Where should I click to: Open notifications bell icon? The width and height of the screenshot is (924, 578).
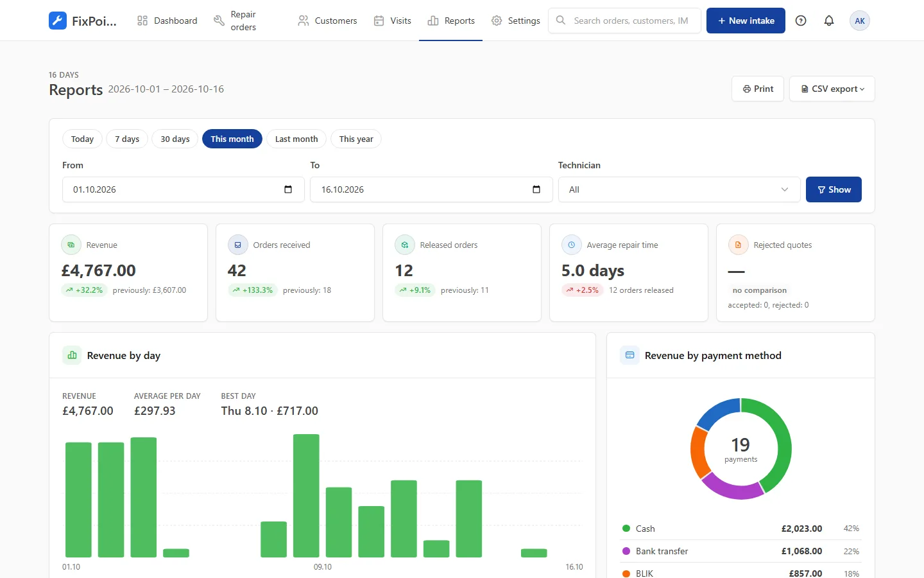point(829,21)
